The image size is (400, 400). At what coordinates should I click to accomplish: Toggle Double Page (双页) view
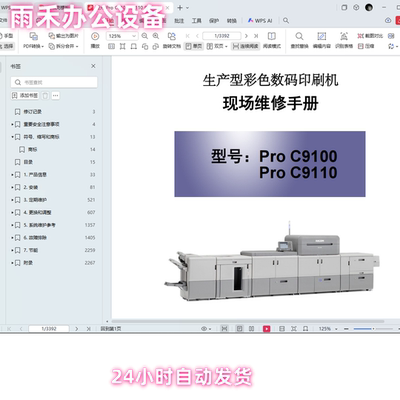coord(217,46)
